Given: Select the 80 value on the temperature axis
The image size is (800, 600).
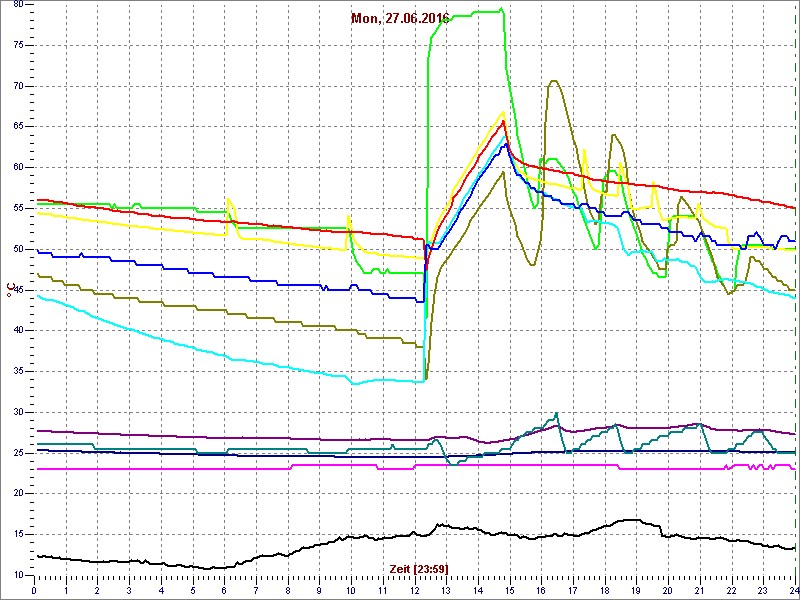Looking at the screenshot, I should [17, 5].
